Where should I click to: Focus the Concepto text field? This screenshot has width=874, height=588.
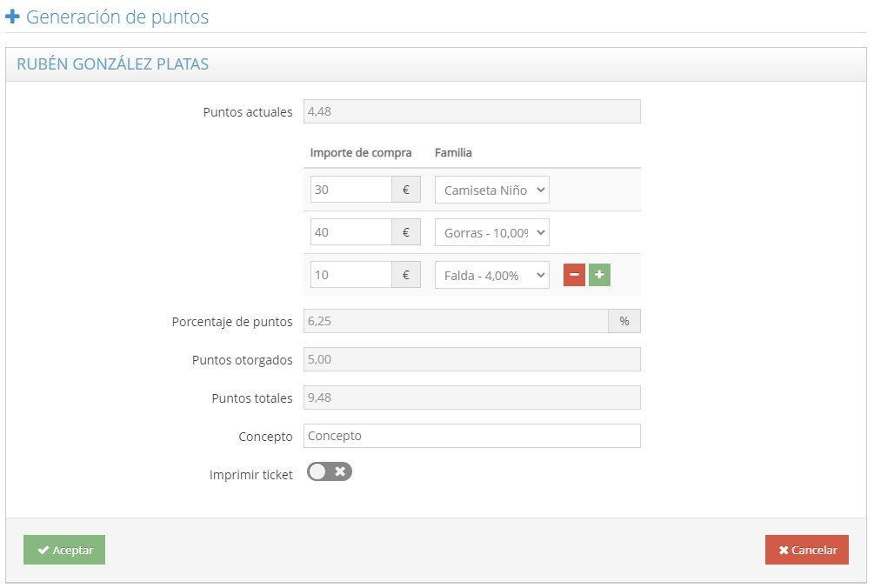tap(471, 436)
